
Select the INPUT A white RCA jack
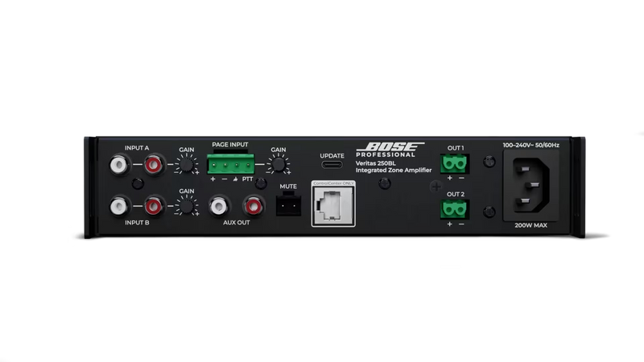point(118,165)
